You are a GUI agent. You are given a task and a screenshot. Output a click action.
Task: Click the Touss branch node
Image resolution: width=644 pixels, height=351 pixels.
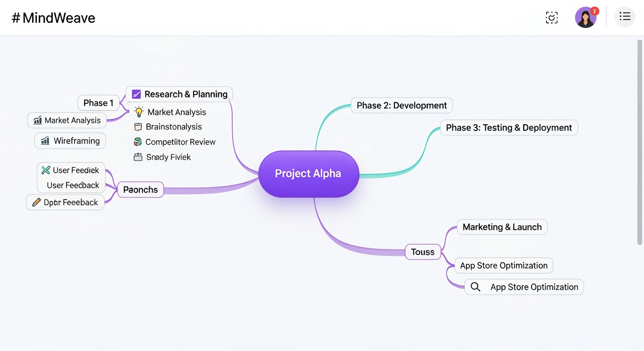click(x=423, y=251)
